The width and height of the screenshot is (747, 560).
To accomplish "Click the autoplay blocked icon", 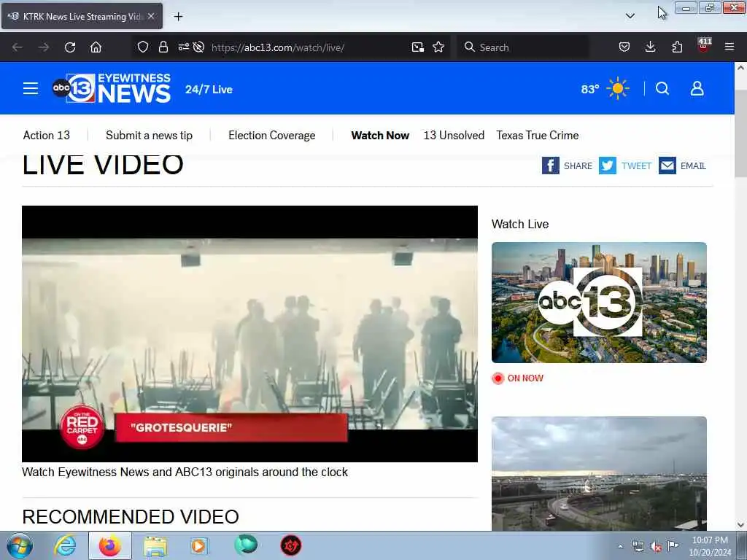I will click(198, 47).
